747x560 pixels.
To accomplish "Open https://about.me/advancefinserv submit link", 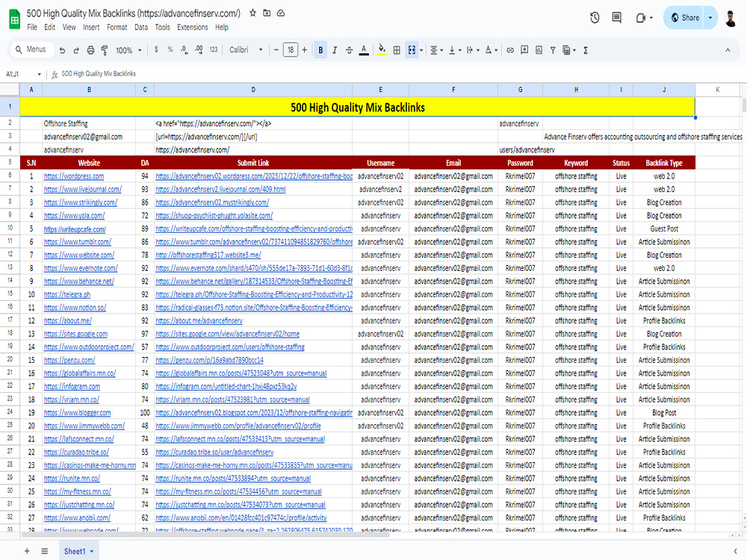I will coord(199,321).
